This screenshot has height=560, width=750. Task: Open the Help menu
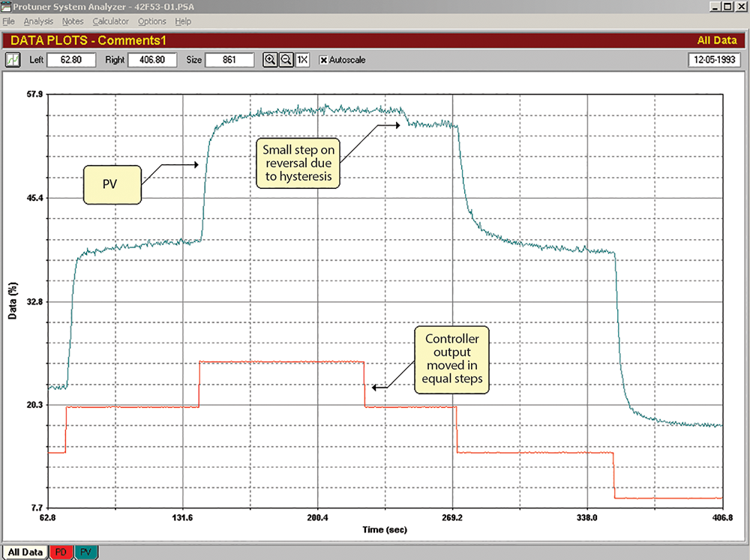point(183,22)
